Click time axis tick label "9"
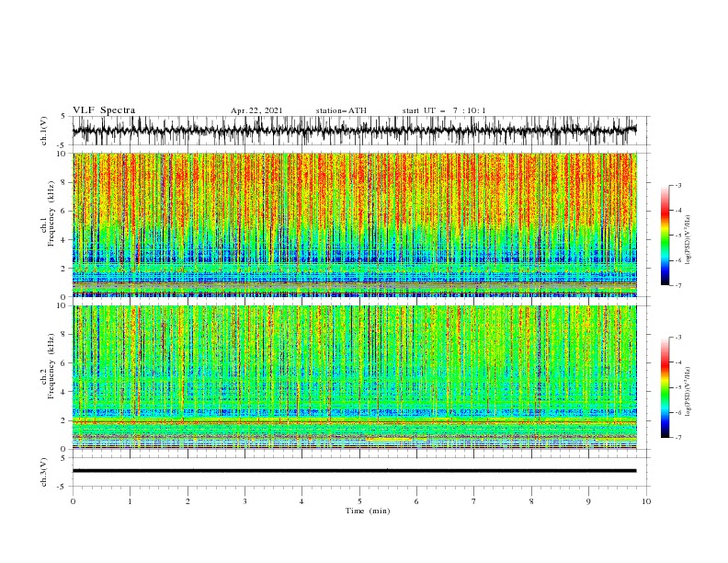Screen dimensions: 728x563 (x=588, y=501)
